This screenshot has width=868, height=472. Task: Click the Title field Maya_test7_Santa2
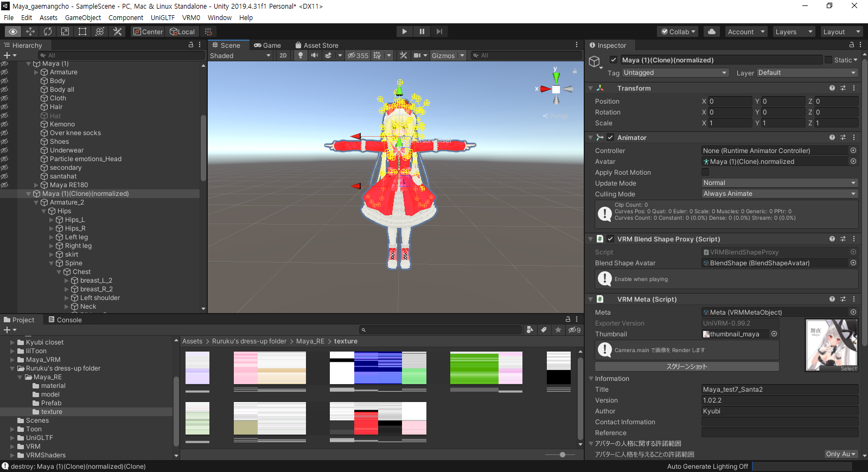(x=780, y=389)
